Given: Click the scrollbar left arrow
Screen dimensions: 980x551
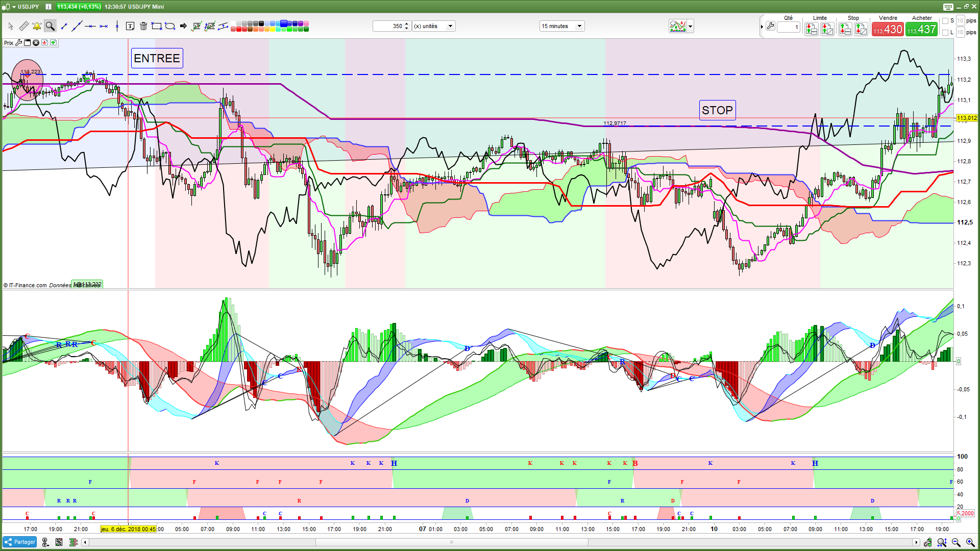Looking at the screenshot, I should [85, 542].
